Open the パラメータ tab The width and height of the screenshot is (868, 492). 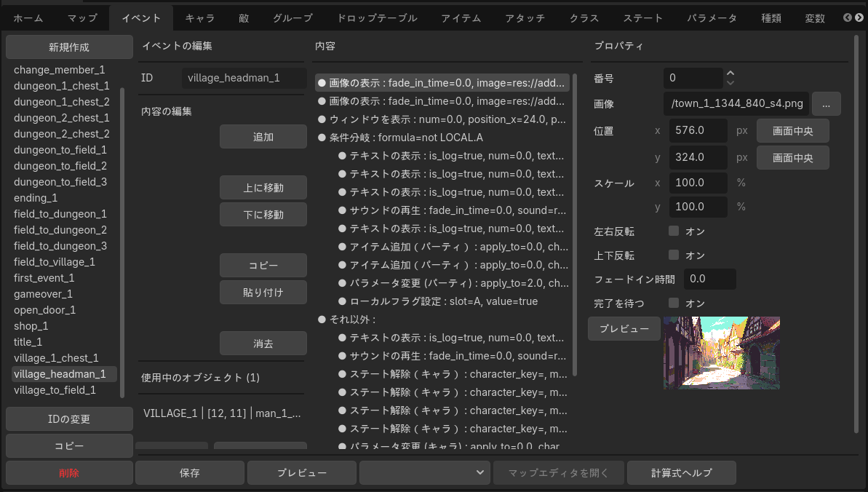pyautogui.click(x=712, y=18)
